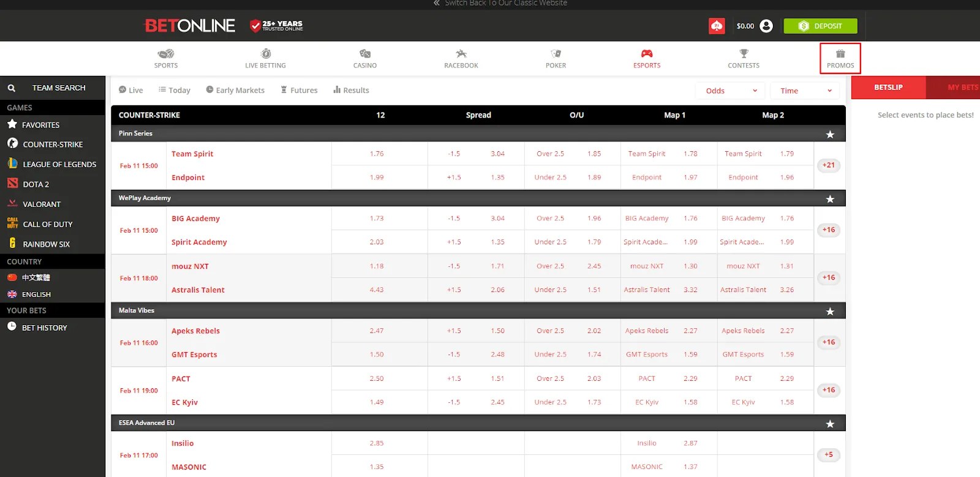Open the Odds format dropdown
The width and height of the screenshot is (980, 477).
(x=730, y=91)
